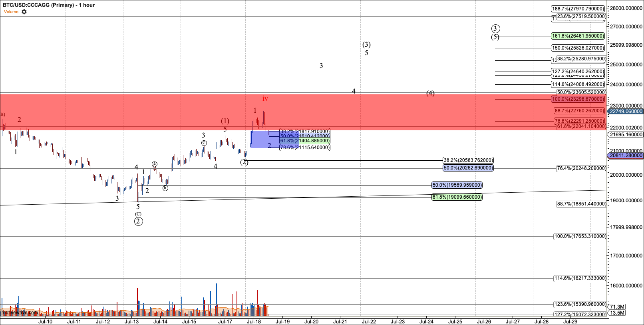Select the BTC/USD:CCCAGG chart title
The width and height of the screenshot is (644, 325).
tap(49, 5)
